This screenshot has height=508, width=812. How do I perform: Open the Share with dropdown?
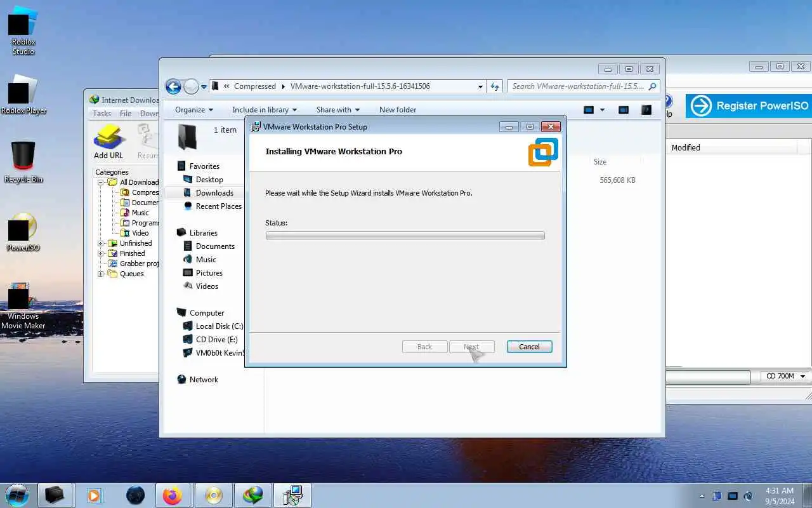point(338,110)
